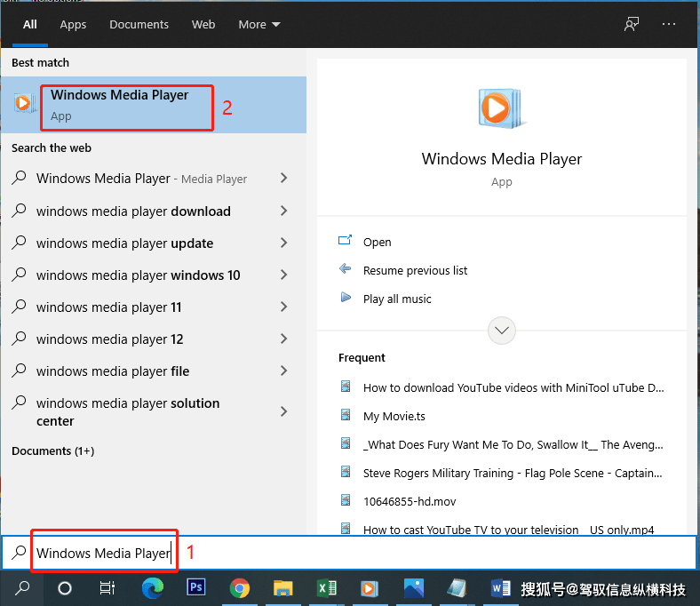
Task: Launch Microsoft Edge from the taskbar
Action: point(152,588)
